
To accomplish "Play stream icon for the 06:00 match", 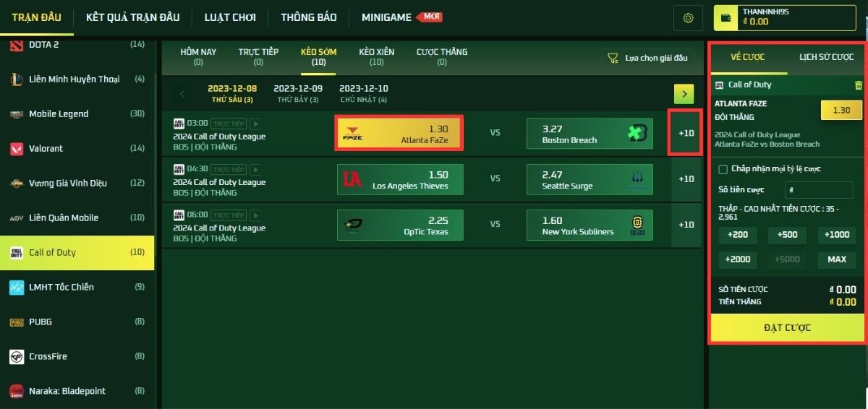I will point(255,215).
